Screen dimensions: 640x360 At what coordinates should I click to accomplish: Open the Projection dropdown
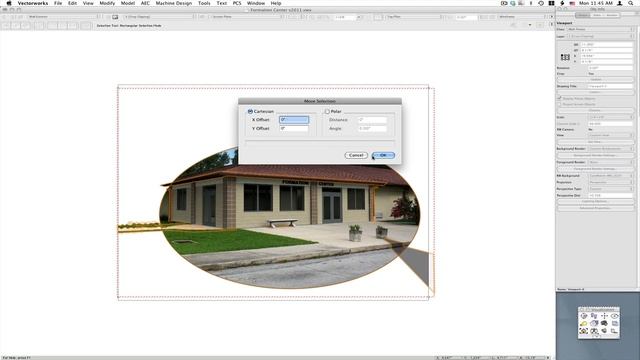point(611,182)
